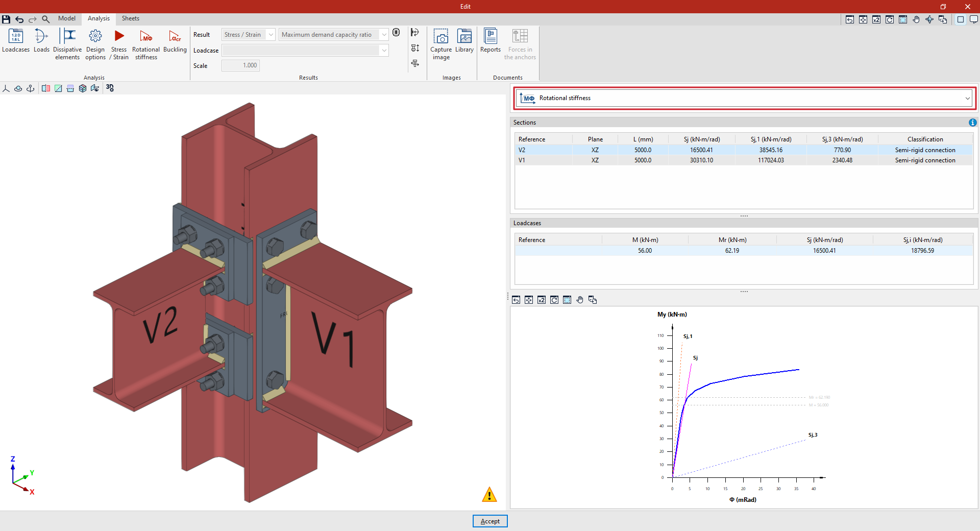Open the Loadcase dropdown
980x531 pixels.
[305, 50]
